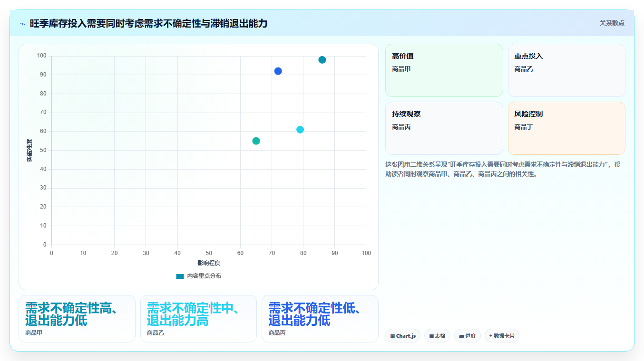Select the cyan scatter point near 61
644x361 pixels.
click(300, 130)
